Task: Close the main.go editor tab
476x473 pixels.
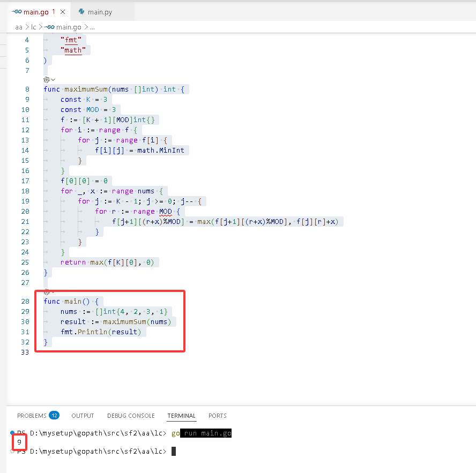Action: pos(63,12)
